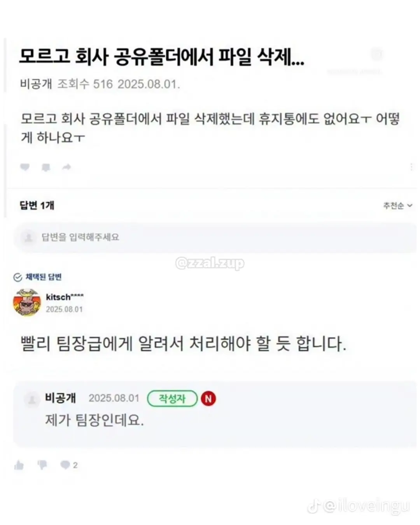The width and height of the screenshot is (420, 525).
Task: Click the heart like icon under the question
Action: coord(25,167)
